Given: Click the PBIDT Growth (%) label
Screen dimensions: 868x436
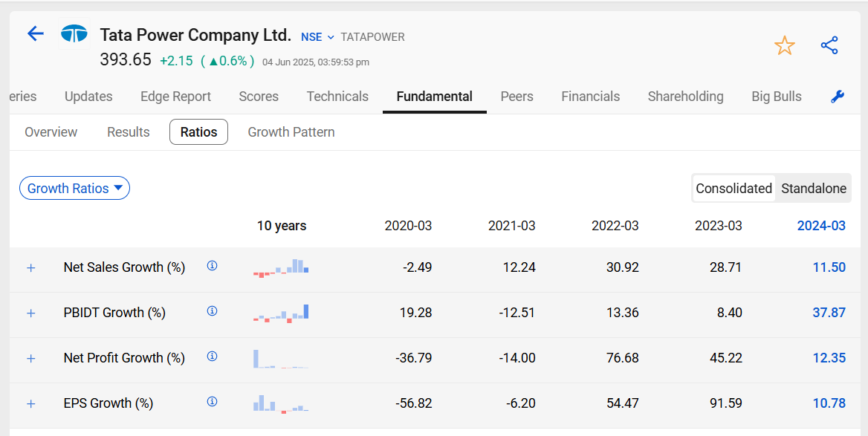Looking at the screenshot, I should 114,313.
